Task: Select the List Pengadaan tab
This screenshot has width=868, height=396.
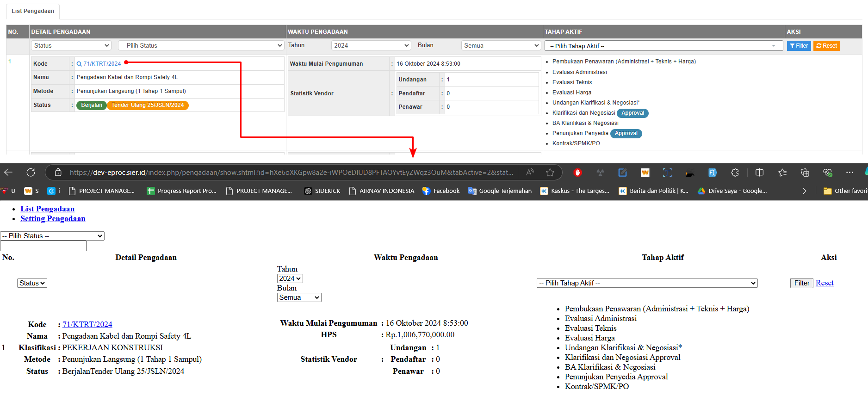Action: tap(33, 11)
